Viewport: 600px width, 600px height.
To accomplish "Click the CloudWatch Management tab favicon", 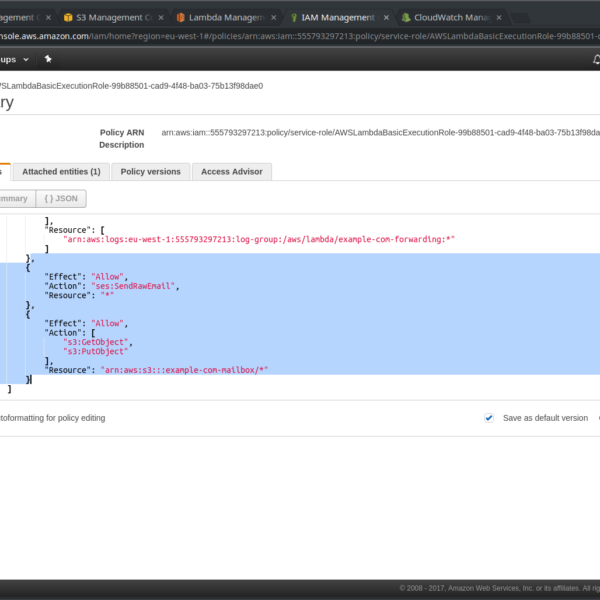I will pyautogui.click(x=406, y=17).
